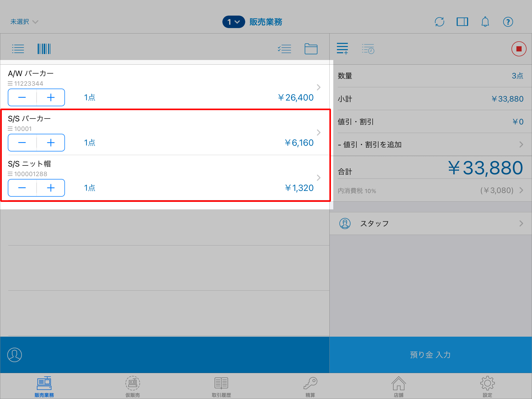Switch to 販売業務 tab
The height and width of the screenshot is (399, 532).
point(44,387)
